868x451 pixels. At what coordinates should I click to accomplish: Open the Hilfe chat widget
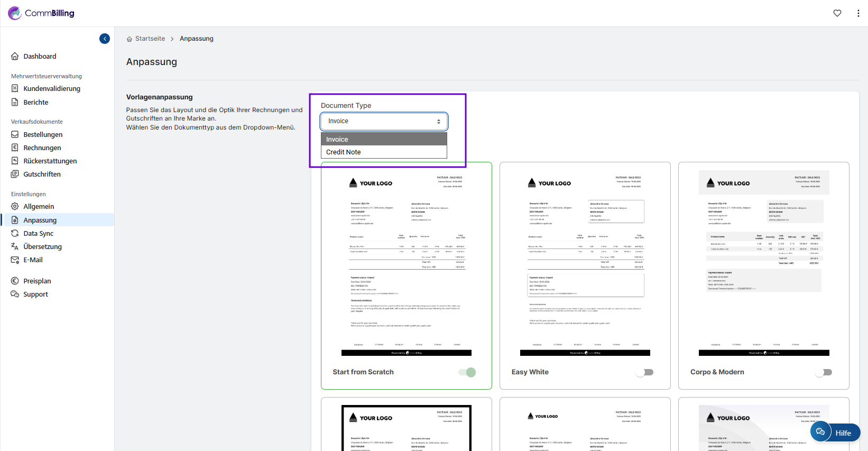[x=835, y=432]
